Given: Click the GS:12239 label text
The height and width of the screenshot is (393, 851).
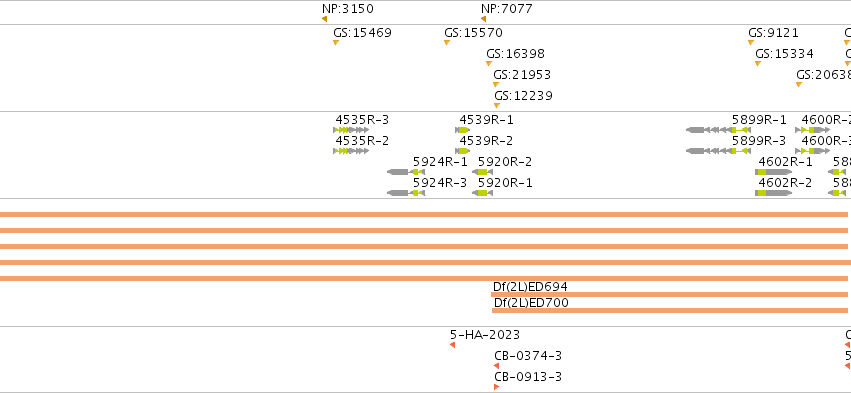Looking at the screenshot, I should [x=523, y=96].
